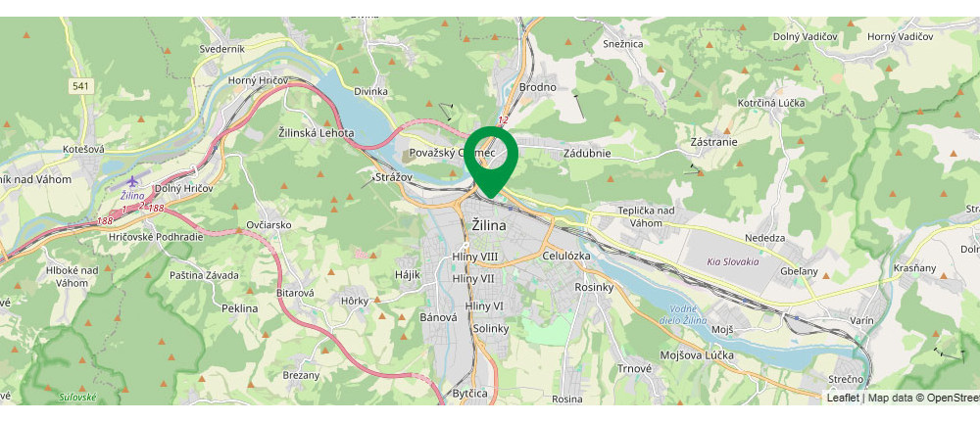Click the Kia Slovakia factory label
The height and width of the screenshot is (423, 980).
click(x=733, y=261)
